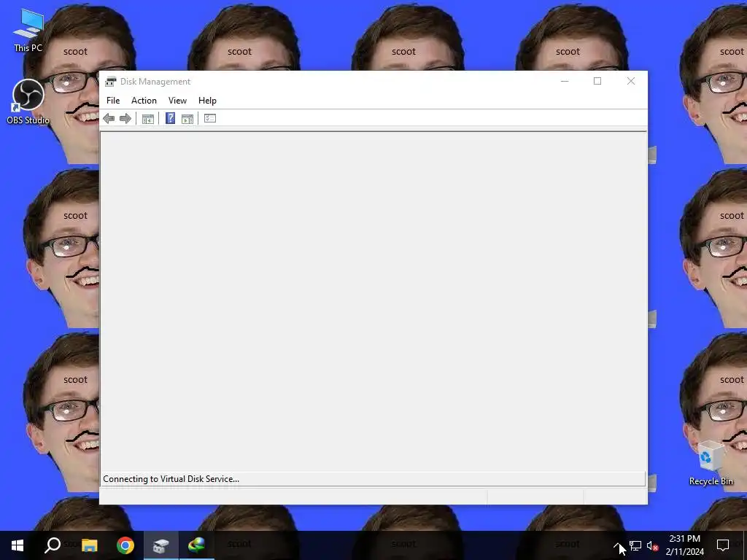Open the View menu

tap(177, 101)
